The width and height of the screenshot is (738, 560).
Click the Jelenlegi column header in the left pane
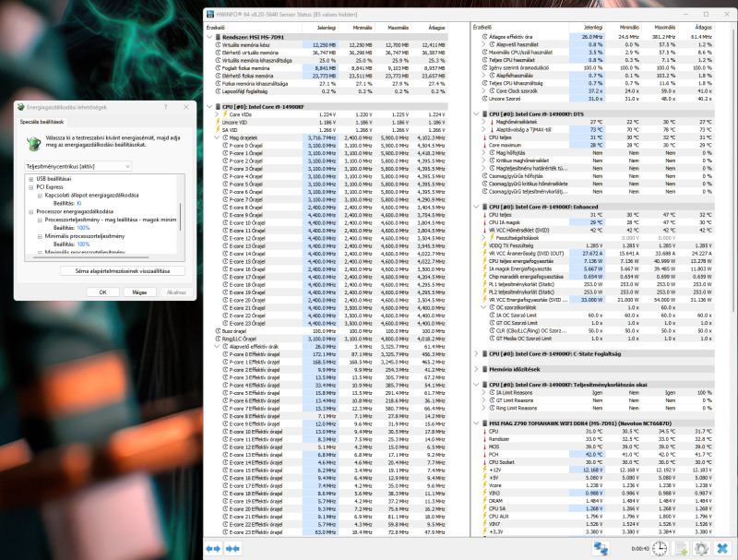(326, 28)
